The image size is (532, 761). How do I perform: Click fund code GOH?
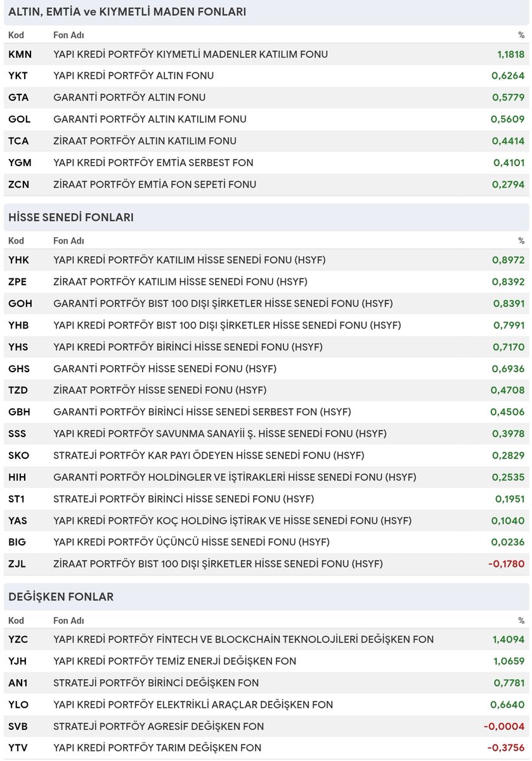pyautogui.click(x=20, y=304)
